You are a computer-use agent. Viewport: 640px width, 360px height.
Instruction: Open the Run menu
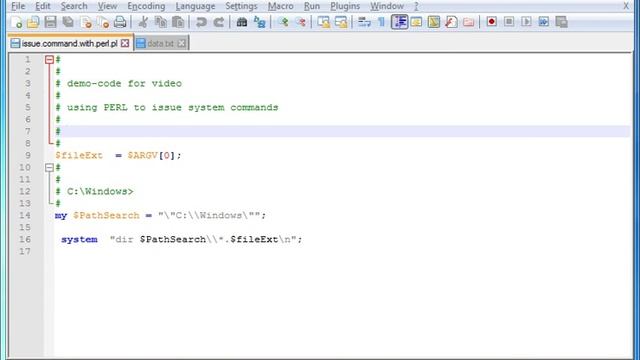312,6
